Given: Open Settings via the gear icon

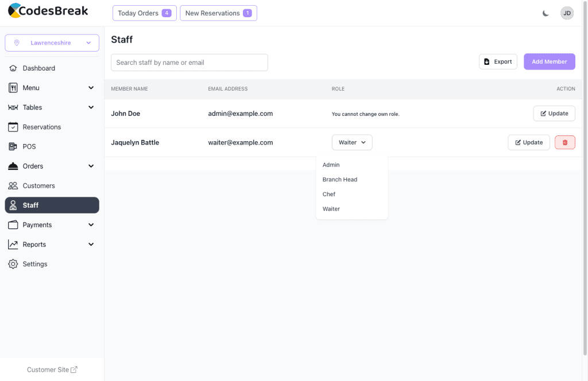Looking at the screenshot, I should point(13,264).
